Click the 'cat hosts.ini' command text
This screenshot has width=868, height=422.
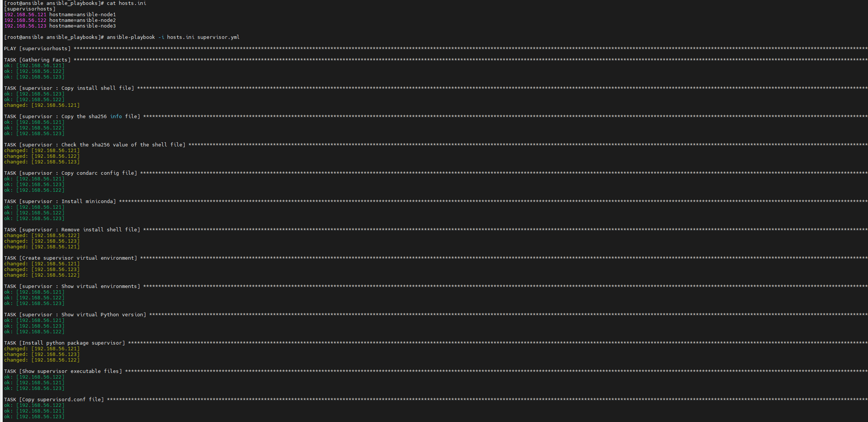pyautogui.click(x=126, y=3)
